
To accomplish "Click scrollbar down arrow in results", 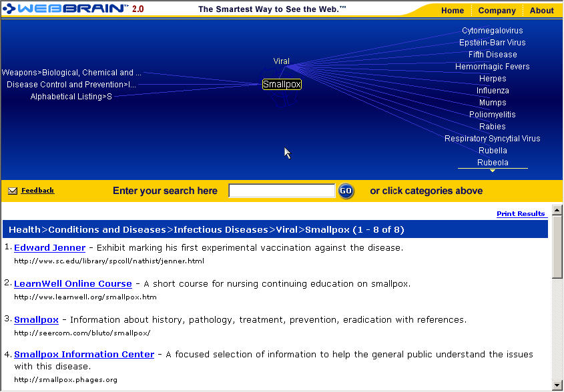I will 557,385.
